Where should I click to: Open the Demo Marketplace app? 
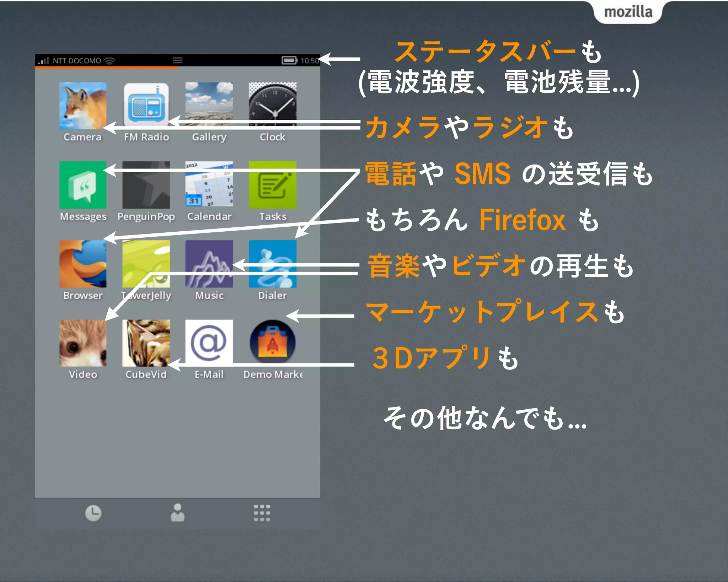[273, 342]
